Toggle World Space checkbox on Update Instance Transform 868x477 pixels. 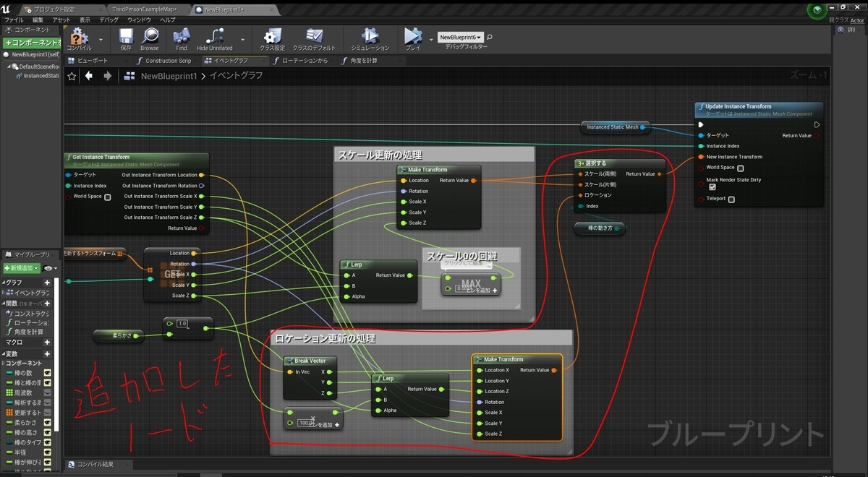[740, 168]
